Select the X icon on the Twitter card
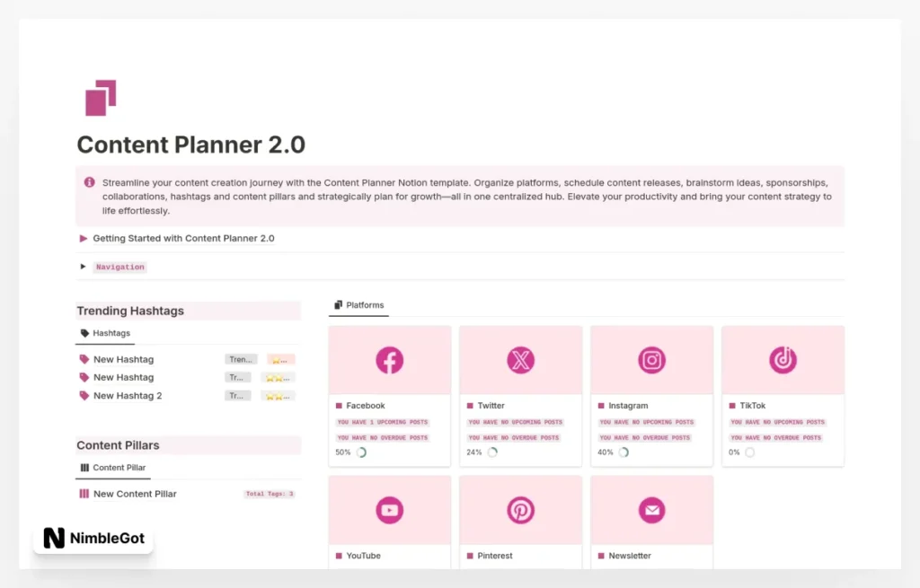This screenshot has height=588, width=920. pyautogui.click(x=520, y=359)
